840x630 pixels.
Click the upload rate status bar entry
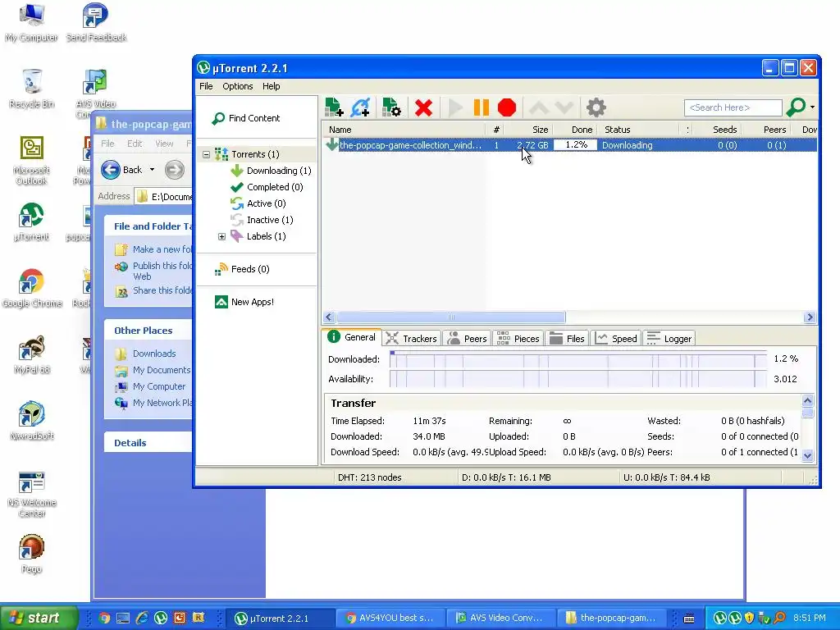[667, 477]
